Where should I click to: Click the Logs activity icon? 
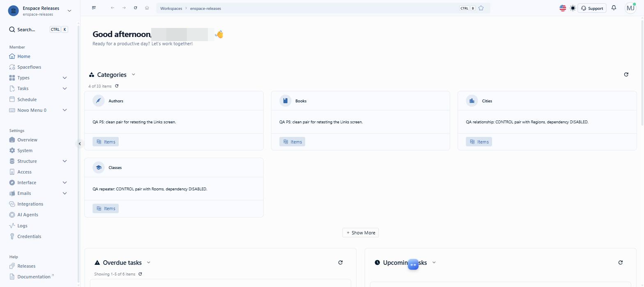point(12,226)
